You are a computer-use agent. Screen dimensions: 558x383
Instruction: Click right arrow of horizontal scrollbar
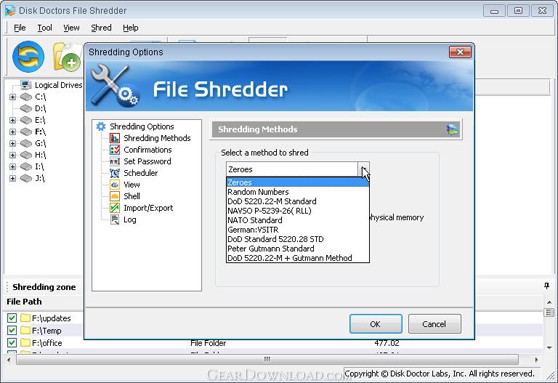tap(536, 360)
